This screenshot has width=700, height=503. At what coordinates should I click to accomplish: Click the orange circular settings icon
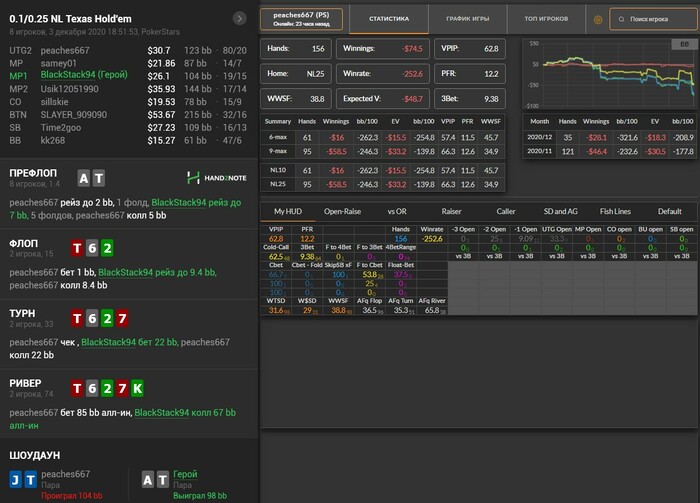(x=598, y=19)
